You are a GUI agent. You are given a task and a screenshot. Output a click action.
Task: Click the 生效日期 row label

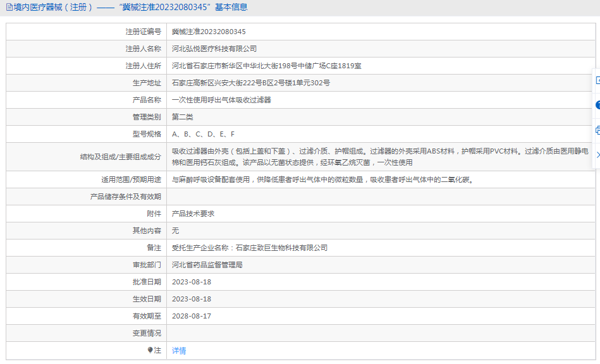pos(147,299)
